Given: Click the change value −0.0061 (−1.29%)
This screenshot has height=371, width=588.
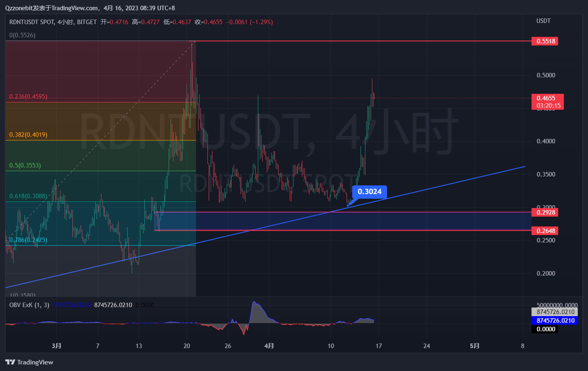Looking at the screenshot, I should point(250,22).
